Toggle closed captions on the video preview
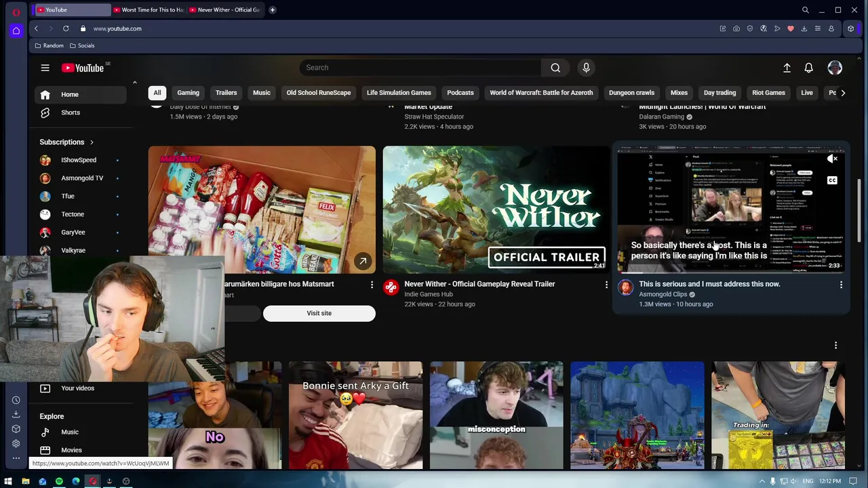 (x=832, y=180)
